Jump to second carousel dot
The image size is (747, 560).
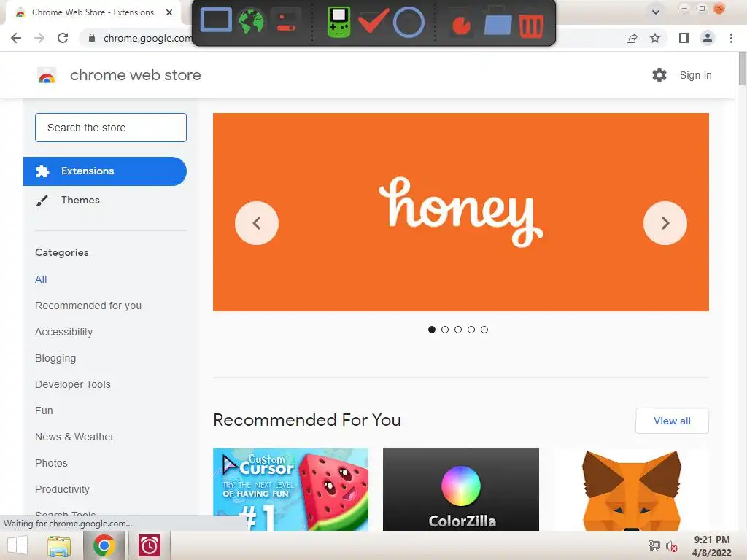pyautogui.click(x=445, y=330)
